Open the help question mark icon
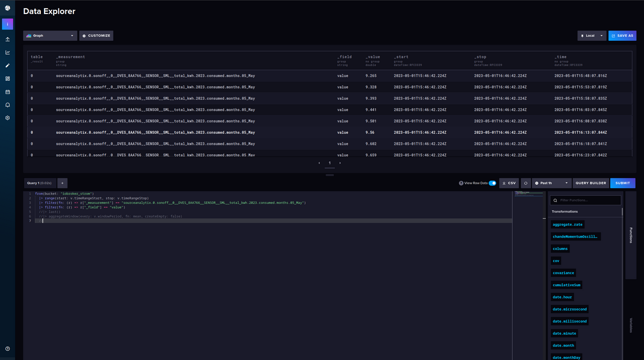This screenshot has height=360, width=644. (x=8, y=349)
